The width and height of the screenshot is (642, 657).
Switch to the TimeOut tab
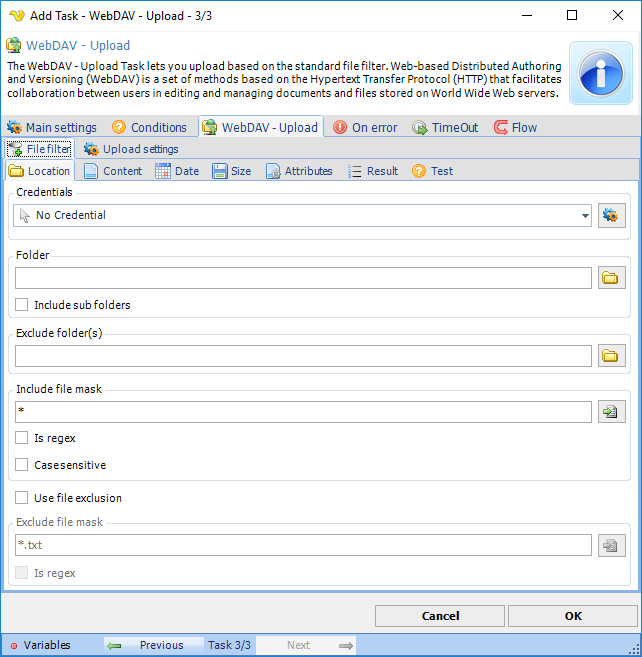[445, 127]
